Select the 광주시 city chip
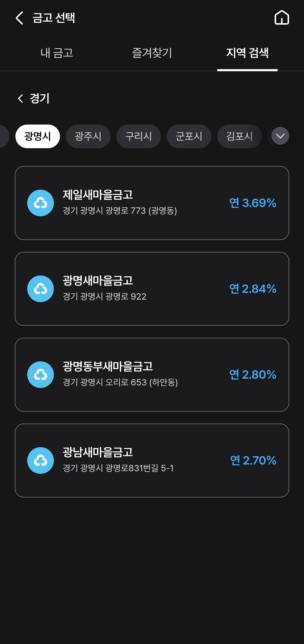The width and height of the screenshot is (304, 644). coord(88,136)
